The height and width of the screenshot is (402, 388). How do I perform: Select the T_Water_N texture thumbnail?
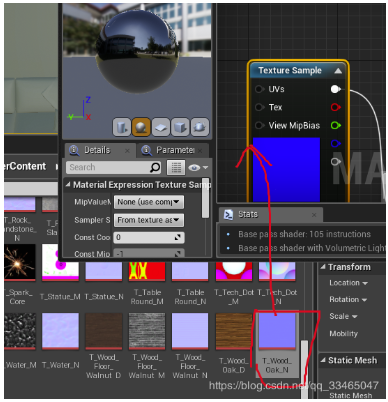60,331
